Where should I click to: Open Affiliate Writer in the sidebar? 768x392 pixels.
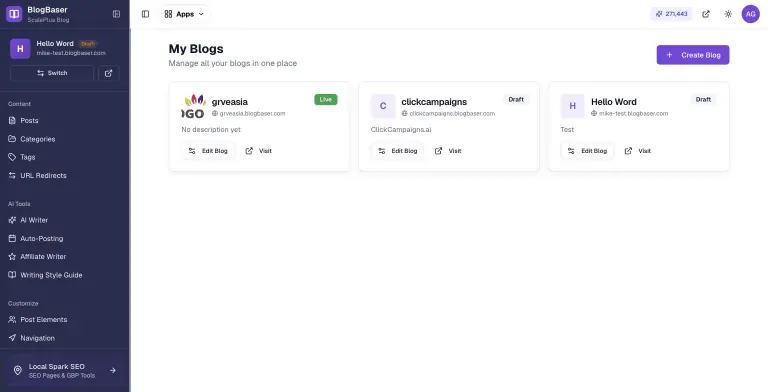point(43,257)
